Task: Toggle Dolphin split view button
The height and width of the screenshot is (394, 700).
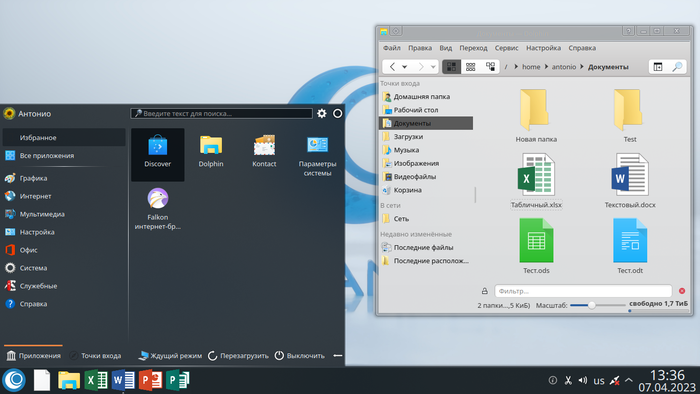Action: click(658, 67)
